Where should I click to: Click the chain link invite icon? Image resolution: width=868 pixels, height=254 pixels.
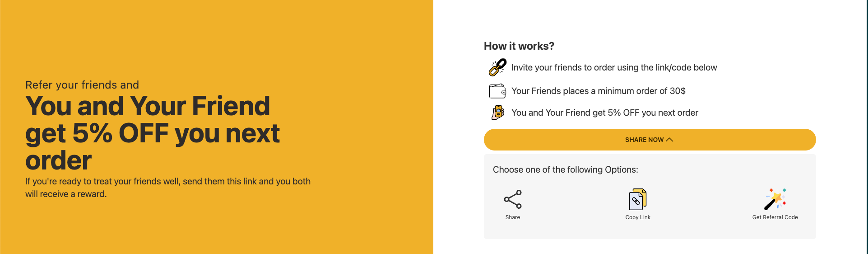pos(497,68)
